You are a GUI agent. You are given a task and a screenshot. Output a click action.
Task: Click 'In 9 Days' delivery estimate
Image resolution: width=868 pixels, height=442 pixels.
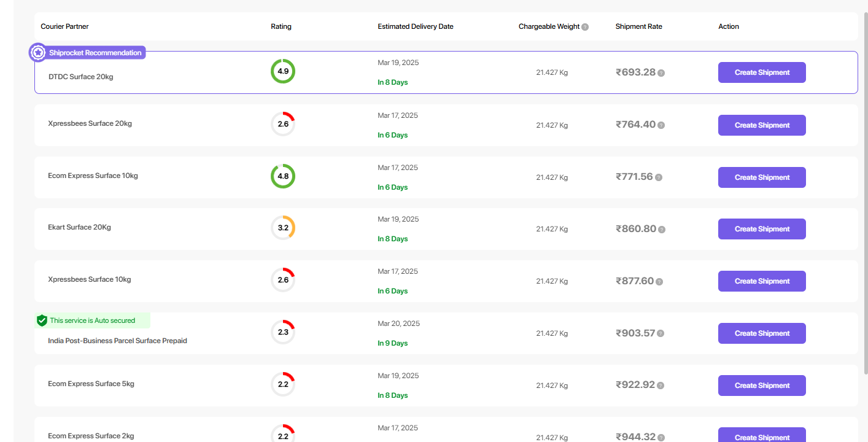(x=393, y=343)
